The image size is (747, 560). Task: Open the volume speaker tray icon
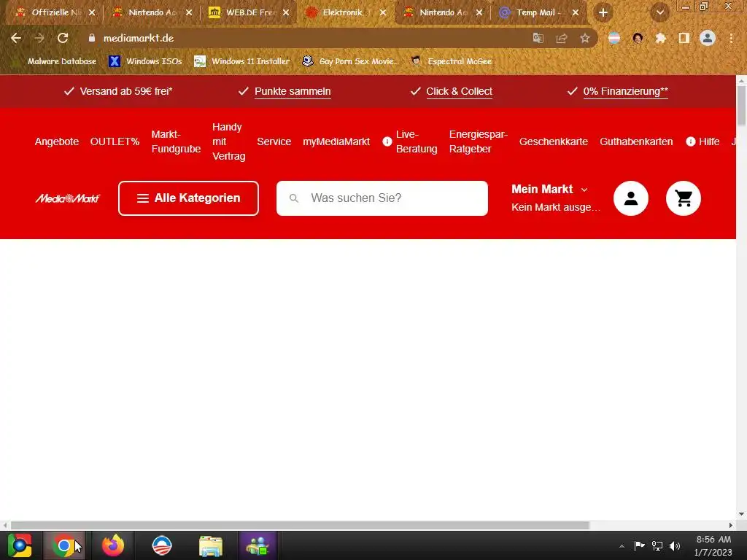(675, 545)
